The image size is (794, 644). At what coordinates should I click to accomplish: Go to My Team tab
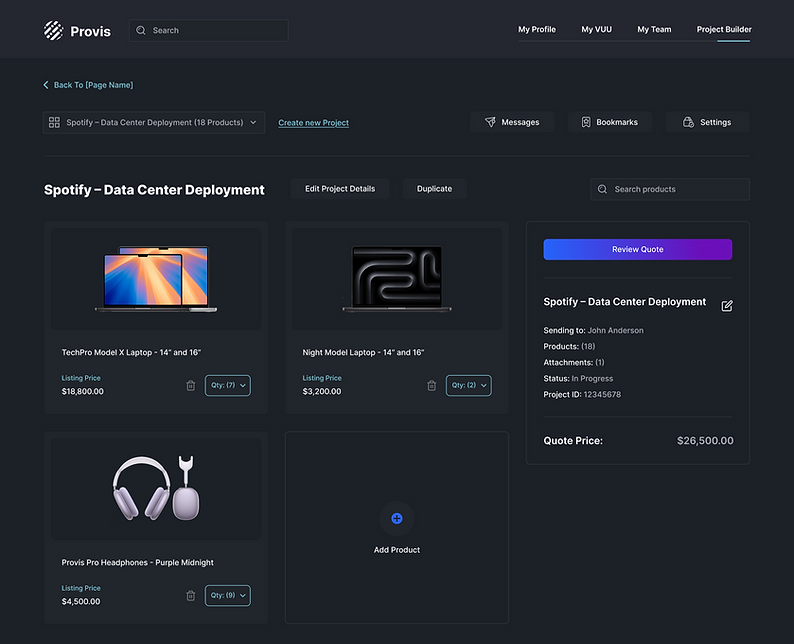(x=654, y=29)
